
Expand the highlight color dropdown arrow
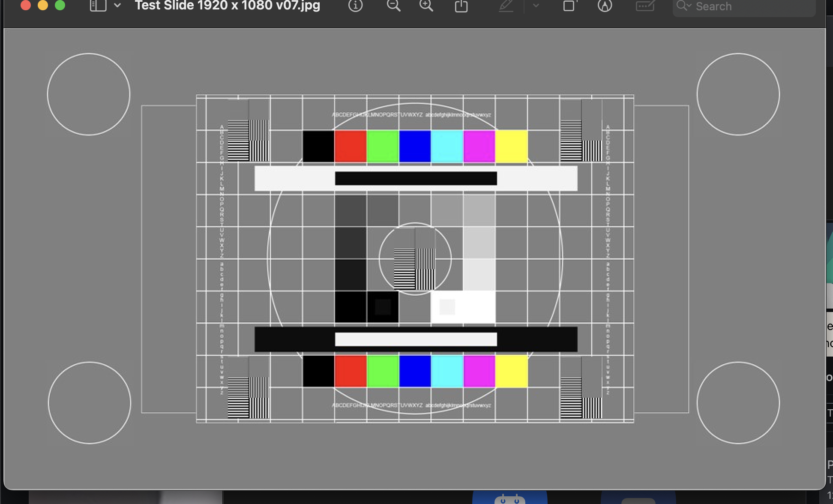click(536, 6)
